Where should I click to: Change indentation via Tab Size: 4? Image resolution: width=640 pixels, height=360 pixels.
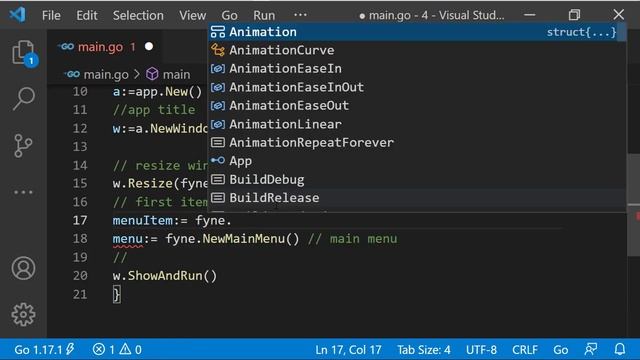pyautogui.click(x=424, y=350)
